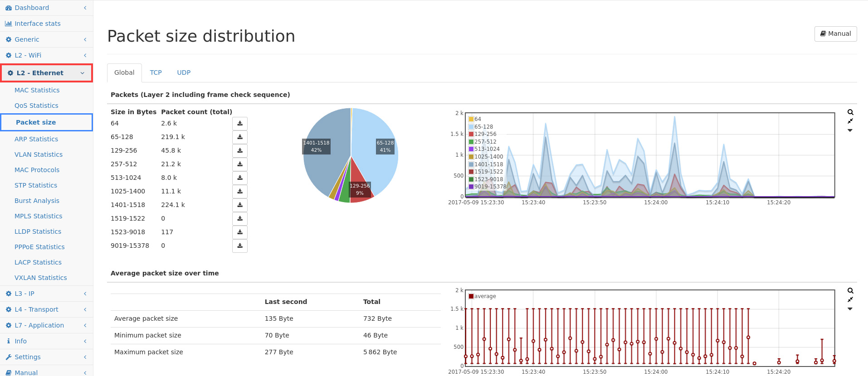
Task: Click magnifier icon beside average packet chart
Action: pyautogui.click(x=850, y=291)
